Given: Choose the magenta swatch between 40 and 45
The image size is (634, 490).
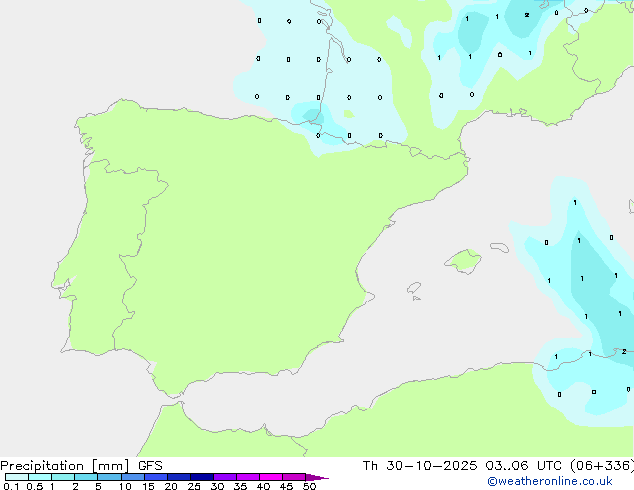Looking at the screenshot, I should (271, 477).
